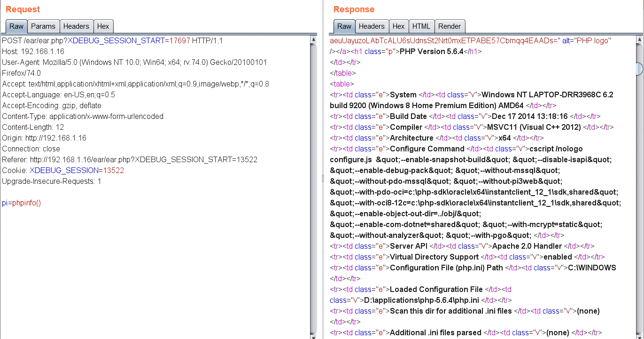Click the Request panel title
The image size is (644, 339).
[23, 9]
